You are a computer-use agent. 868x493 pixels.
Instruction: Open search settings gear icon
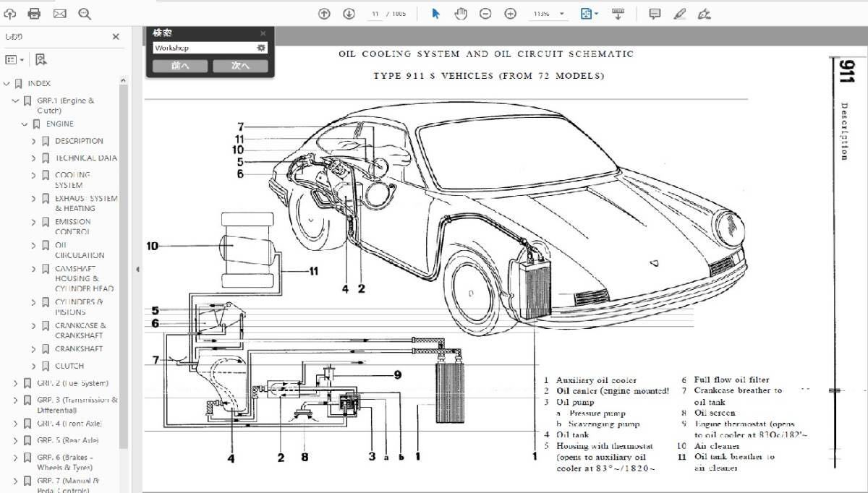click(x=261, y=48)
